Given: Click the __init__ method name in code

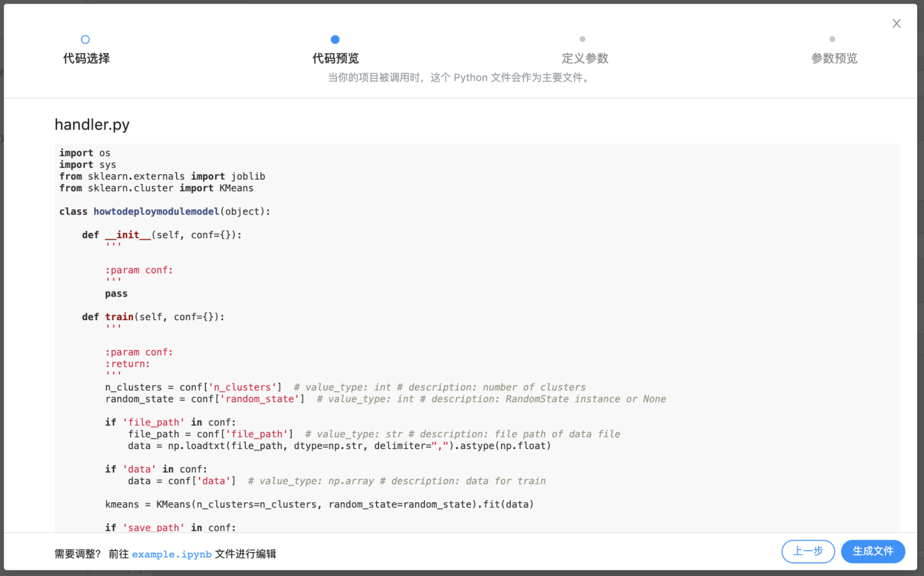Looking at the screenshot, I should 128,235.
